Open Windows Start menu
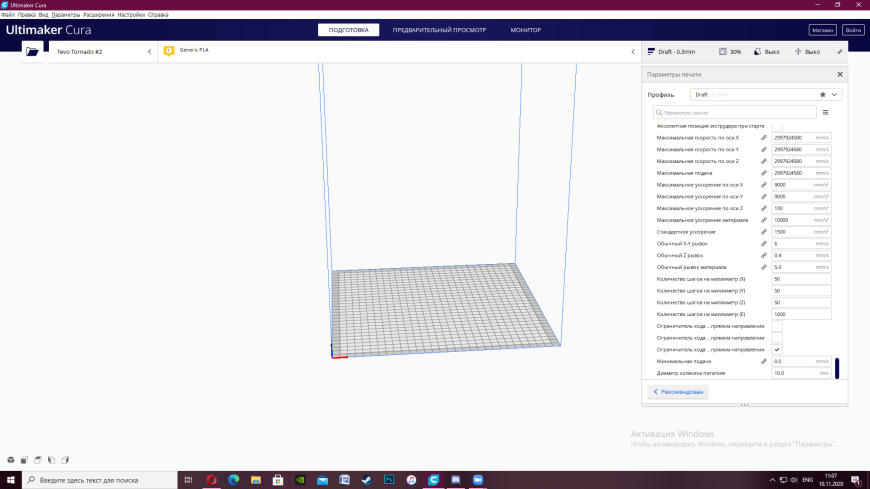The height and width of the screenshot is (489, 870). tap(11, 480)
